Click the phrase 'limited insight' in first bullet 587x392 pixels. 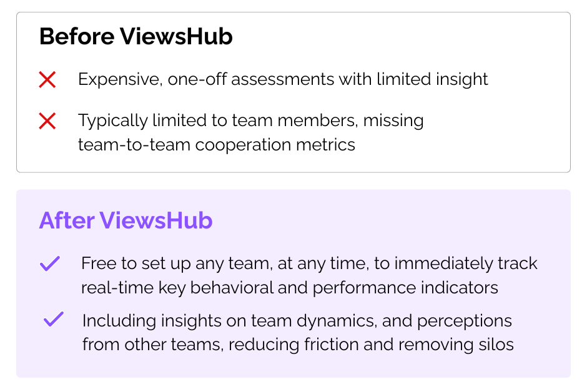pos(432,79)
